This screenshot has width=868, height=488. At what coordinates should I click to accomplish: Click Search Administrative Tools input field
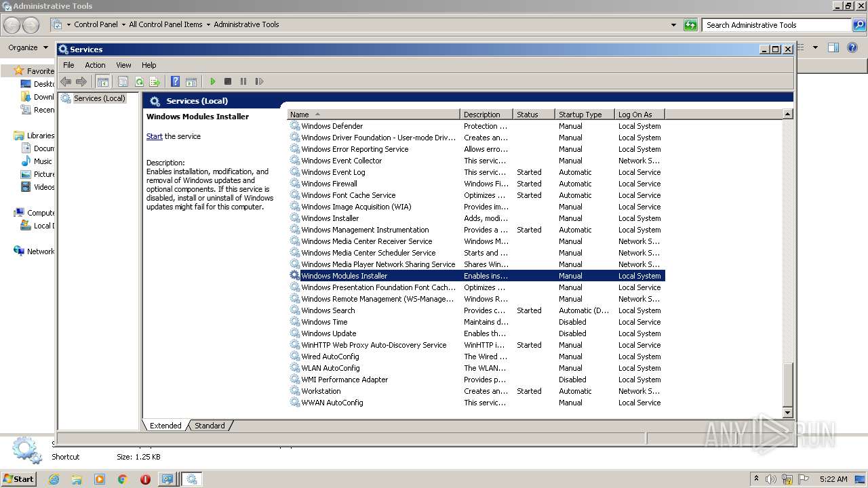(x=776, y=25)
